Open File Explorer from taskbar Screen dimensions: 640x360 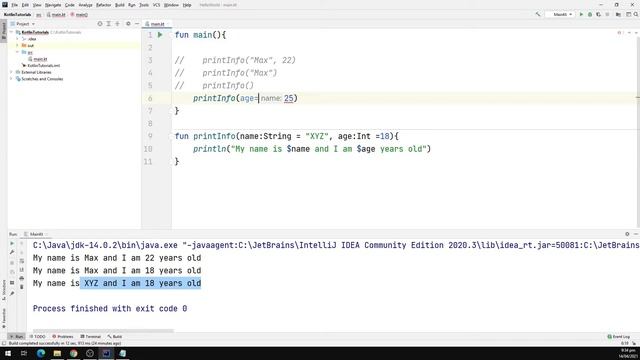click(x=57, y=353)
